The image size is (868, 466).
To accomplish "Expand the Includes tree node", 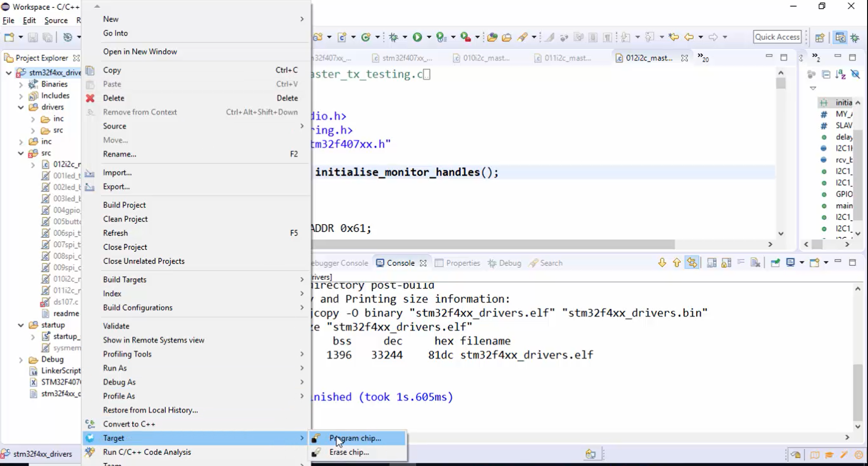I will pyautogui.click(x=21, y=96).
